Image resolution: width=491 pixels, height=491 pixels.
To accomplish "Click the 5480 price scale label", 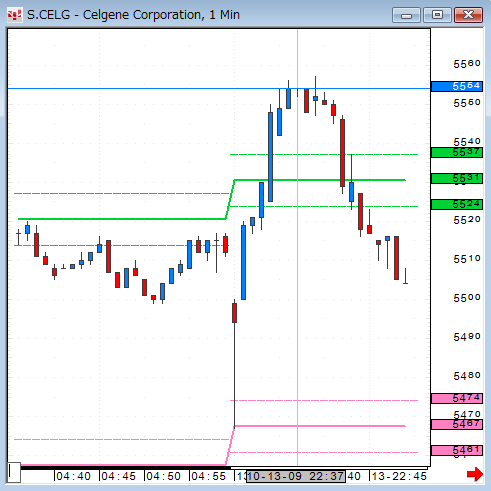I will 467,376.
